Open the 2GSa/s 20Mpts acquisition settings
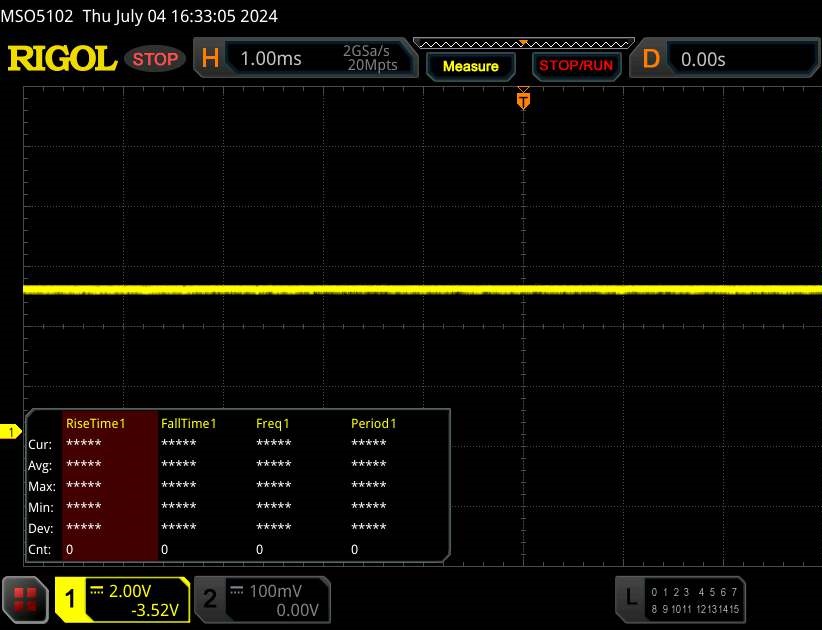This screenshot has width=822, height=630. point(370,59)
